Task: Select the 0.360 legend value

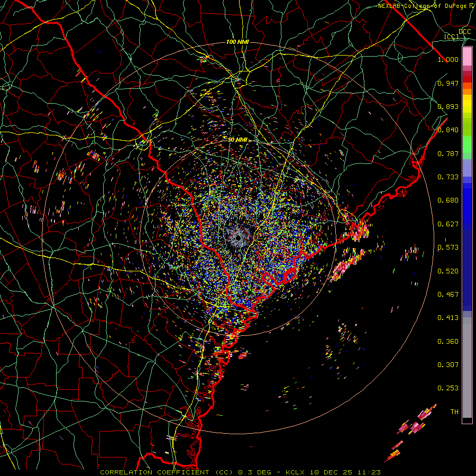Action: (448, 342)
